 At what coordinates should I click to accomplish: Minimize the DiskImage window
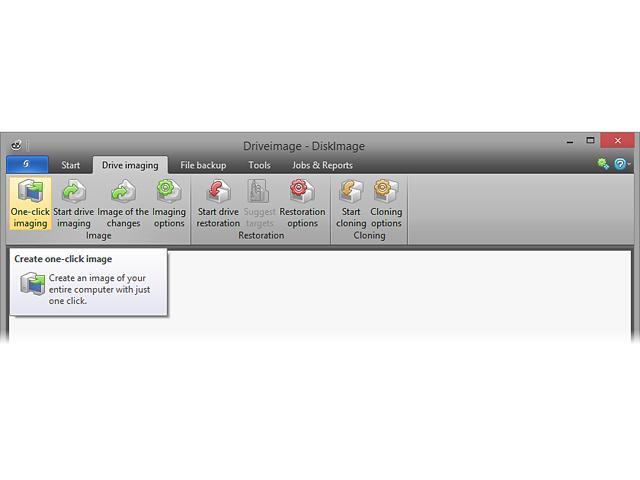[x=570, y=141]
